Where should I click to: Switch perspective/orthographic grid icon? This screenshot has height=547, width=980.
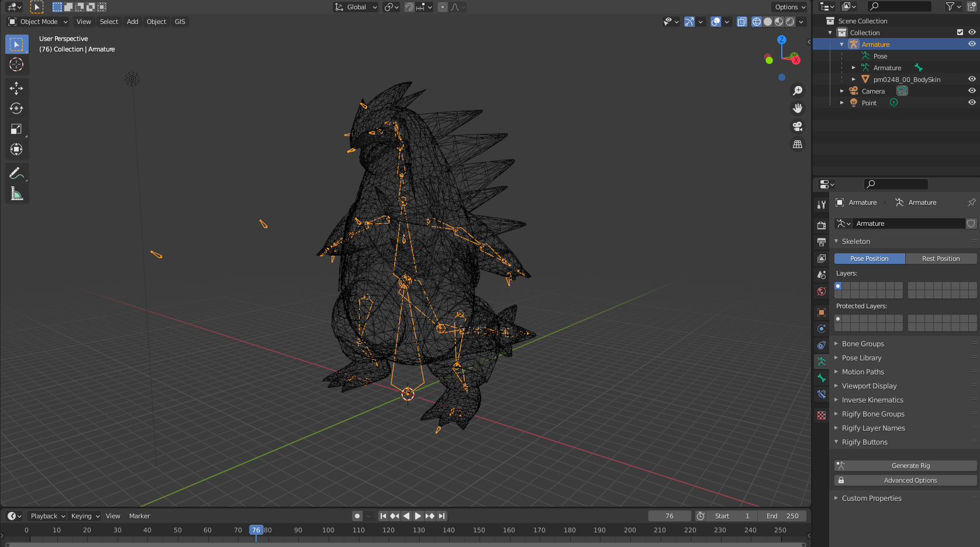coord(798,144)
